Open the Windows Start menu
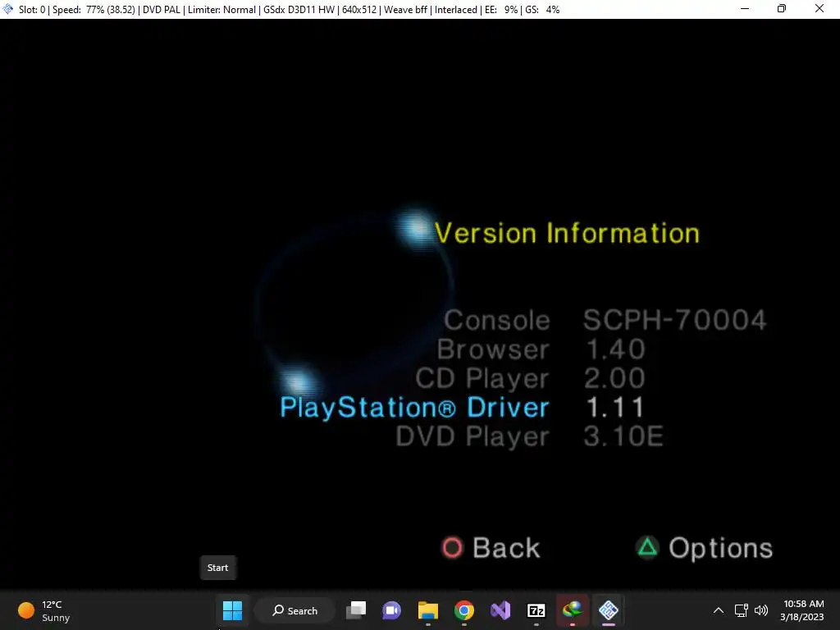This screenshot has width=840, height=630. (232, 610)
